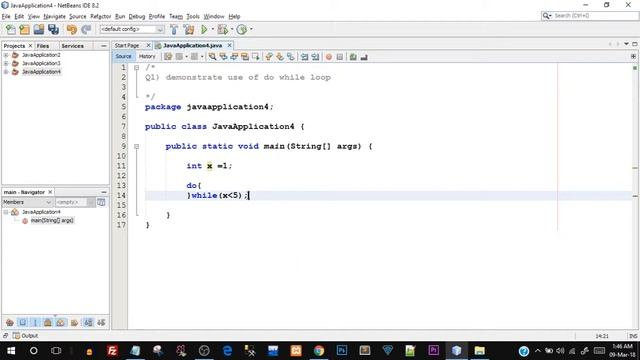The width and height of the screenshot is (640, 360).
Task: Click the editor Last Edit icon
Action: (x=168, y=57)
